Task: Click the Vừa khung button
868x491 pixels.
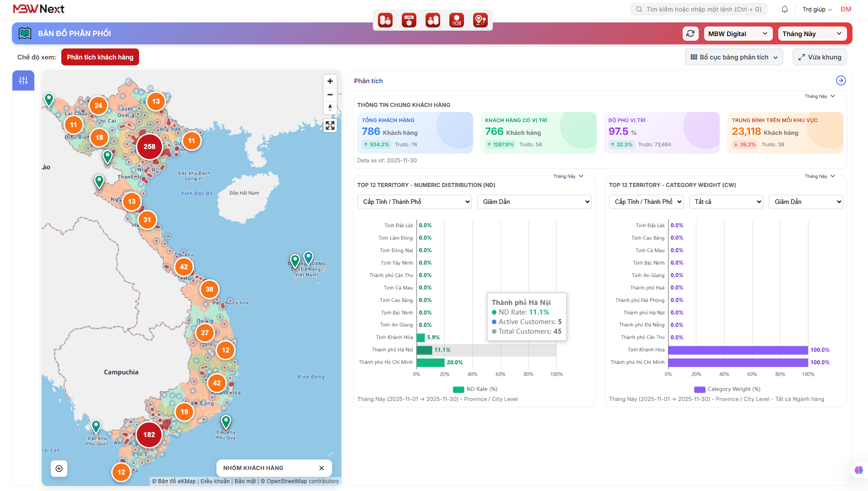Action: (819, 57)
